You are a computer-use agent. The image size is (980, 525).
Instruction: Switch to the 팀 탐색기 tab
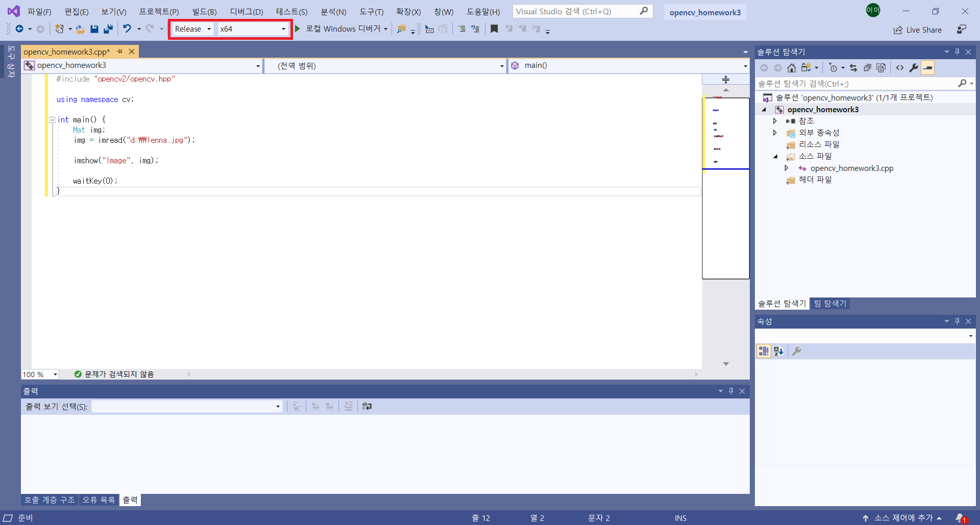coord(830,304)
